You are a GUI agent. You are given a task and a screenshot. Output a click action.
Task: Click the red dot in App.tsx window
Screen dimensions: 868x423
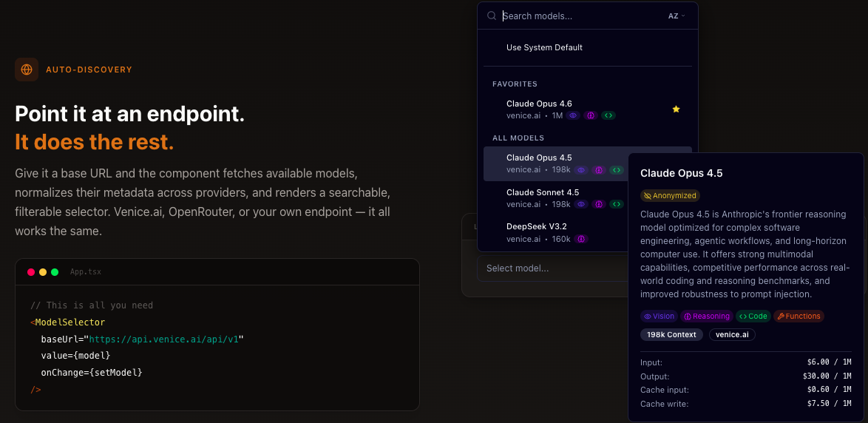click(31, 272)
